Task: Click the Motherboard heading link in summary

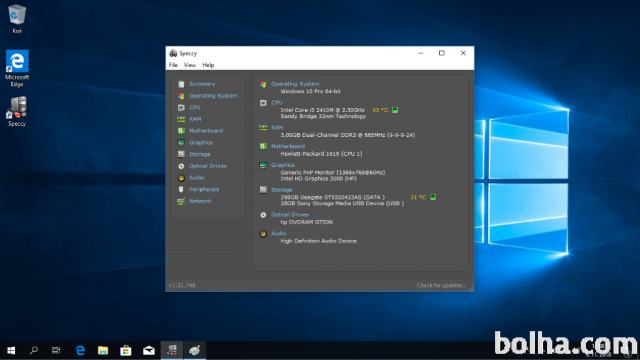Action: pyautogui.click(x=288, y=146)
